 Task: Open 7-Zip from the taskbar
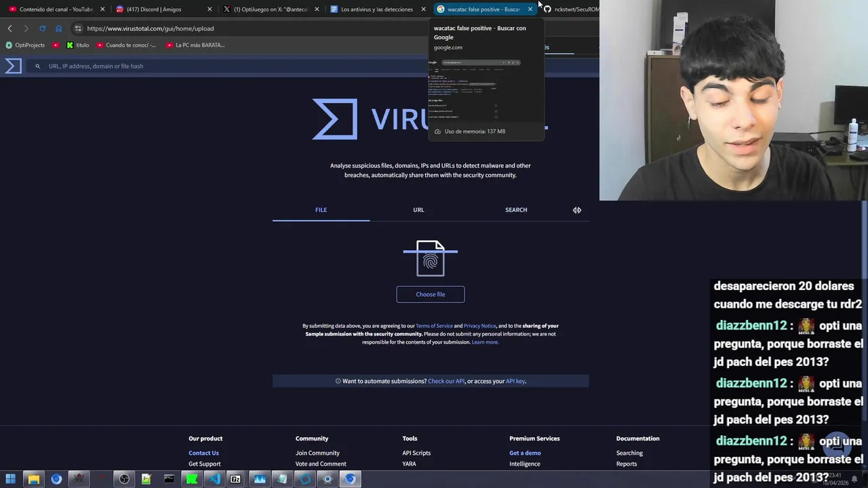(235, 479)
